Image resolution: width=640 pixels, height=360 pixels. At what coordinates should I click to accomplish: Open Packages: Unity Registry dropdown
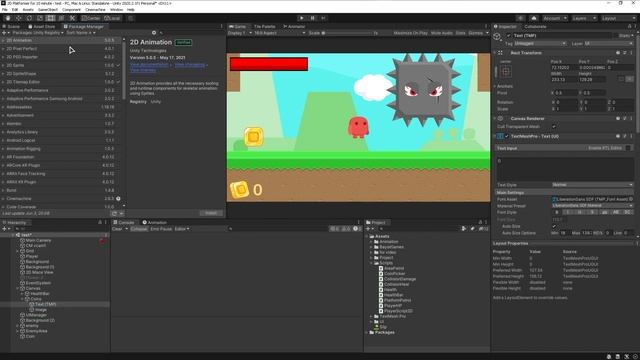pyautogui.click(x=38, y=33)
